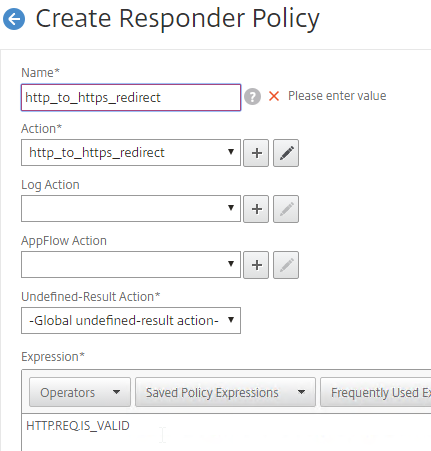Open the help icon beside Name field
Viewport: 431px width, 451px height.
point(252,97)
